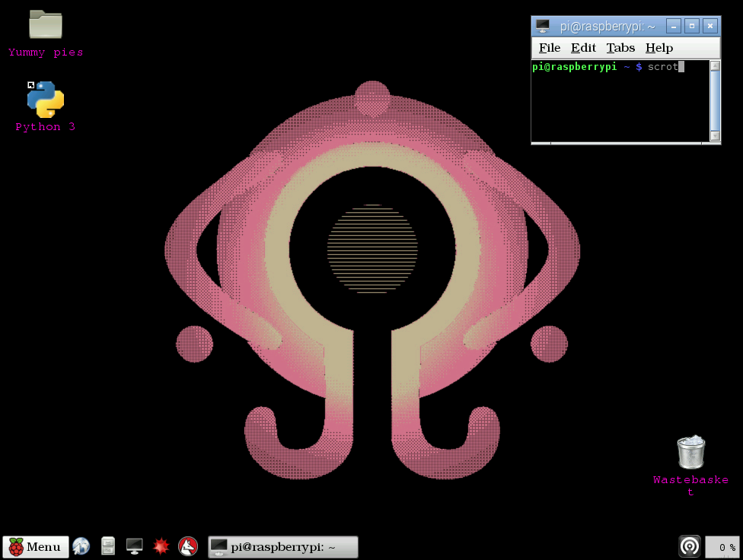Launch the Python 3 desktop shortcut
Screen dimensions: 743x560
tap(45, 100)
